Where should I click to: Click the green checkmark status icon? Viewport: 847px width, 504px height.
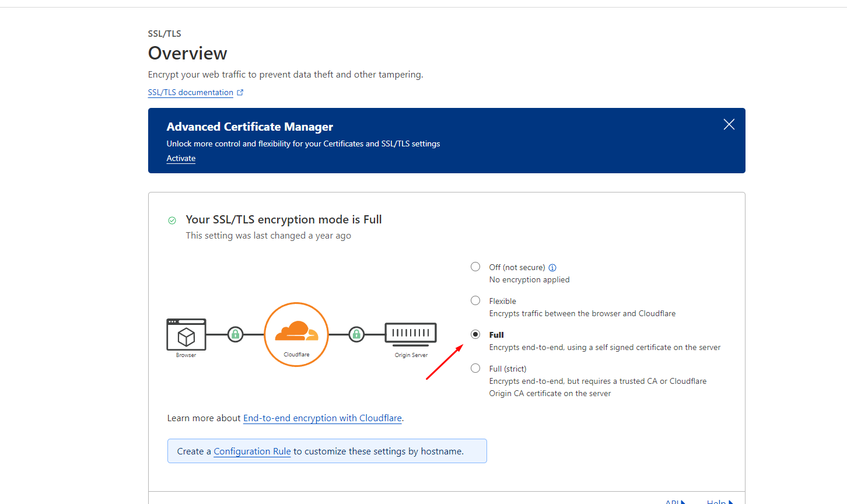[172, 220]
